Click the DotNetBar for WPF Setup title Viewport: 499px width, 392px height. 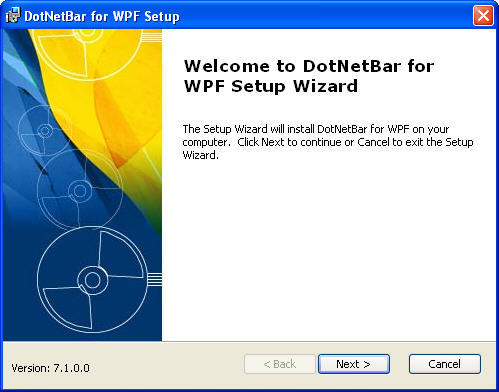[x=102, y=16]
